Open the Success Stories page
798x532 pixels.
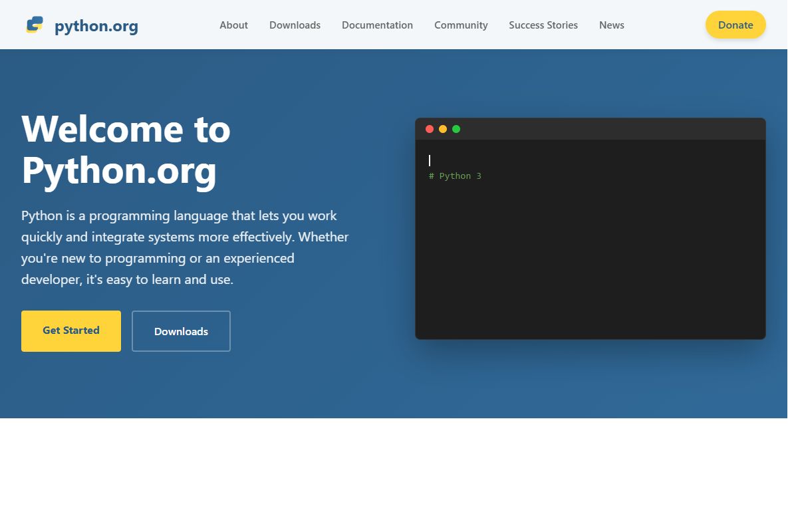pyautogui.click(x=543, y=25)
